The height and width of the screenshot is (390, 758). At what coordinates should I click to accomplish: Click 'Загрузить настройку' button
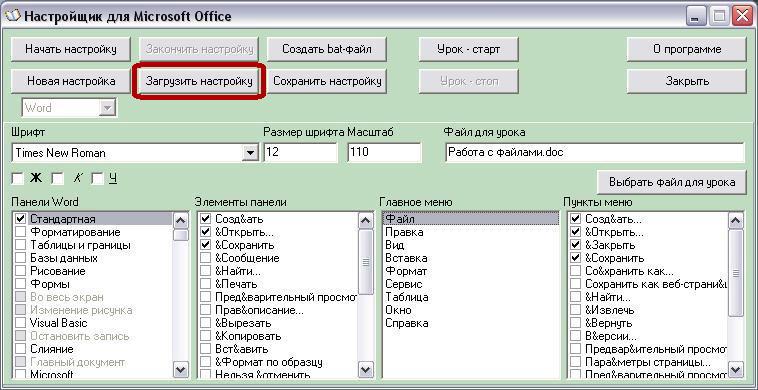(199, 81)
